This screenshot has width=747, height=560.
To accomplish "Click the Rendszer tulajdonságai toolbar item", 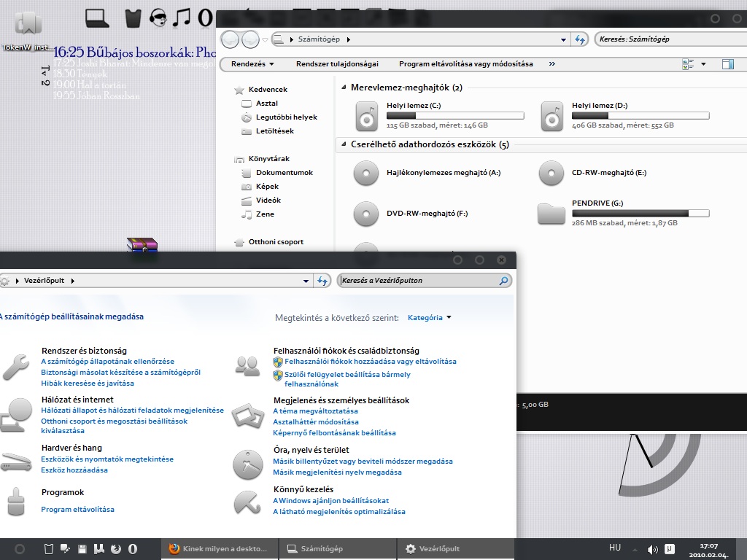I will coord(337,64).
